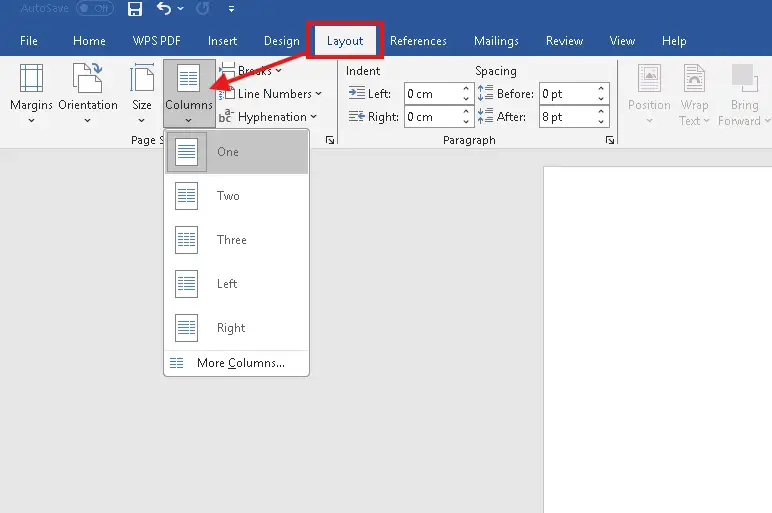This screenshot has width=772, height=513.
Task: Choose One column layout
Action: pos(236,152)
